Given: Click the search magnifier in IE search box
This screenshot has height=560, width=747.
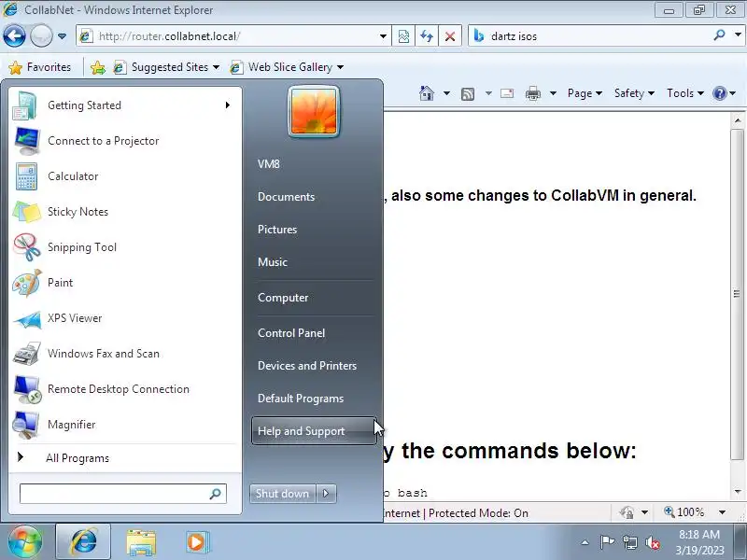Looking at the screenshot, I should pyautogui.click(x=719, y=35).
